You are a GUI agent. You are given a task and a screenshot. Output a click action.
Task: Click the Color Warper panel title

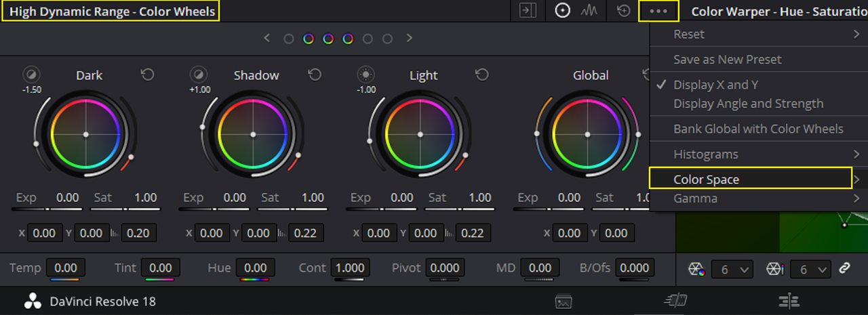pyautogui.click(x=779, y=12)
